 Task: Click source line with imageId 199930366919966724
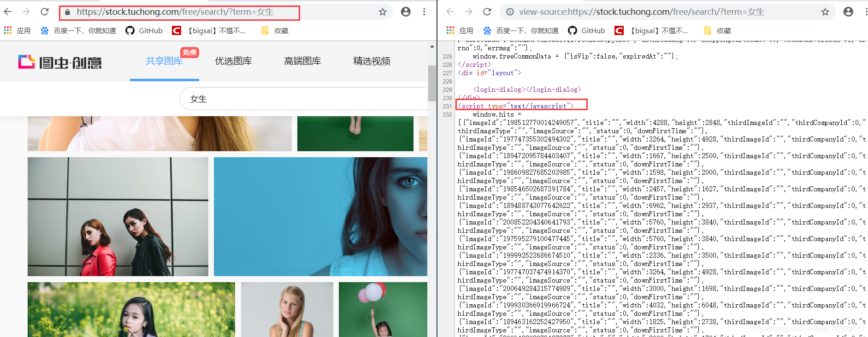tap(662, 309)
